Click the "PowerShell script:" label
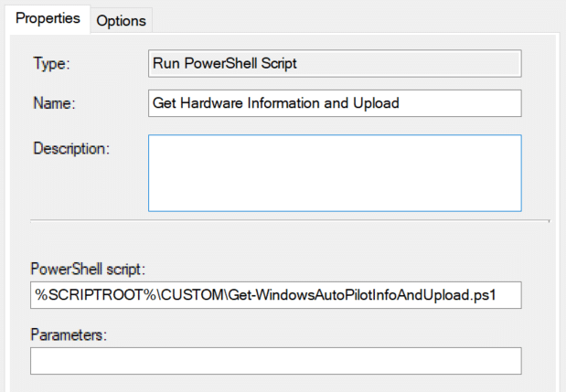566x392 pixels. 88,269
